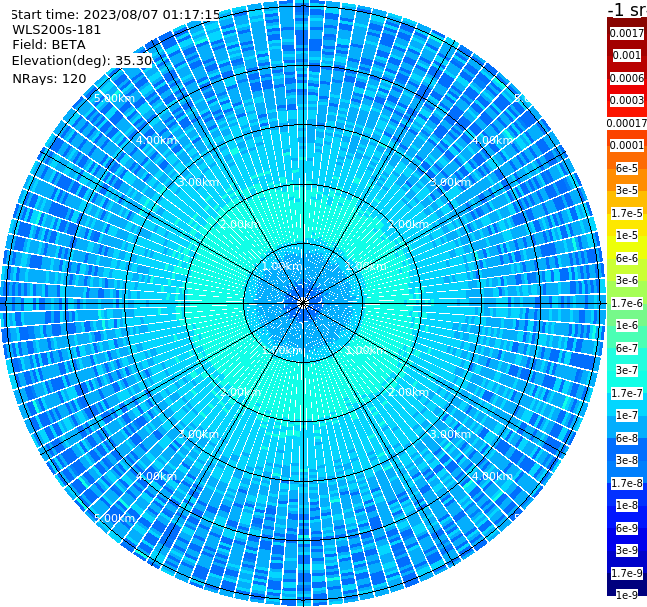Image resolution: width=647 pixels, height=607 pixels.
Task: Click the 1.7e-7 cyan colorbar label
Action: [x=627, y=393]
